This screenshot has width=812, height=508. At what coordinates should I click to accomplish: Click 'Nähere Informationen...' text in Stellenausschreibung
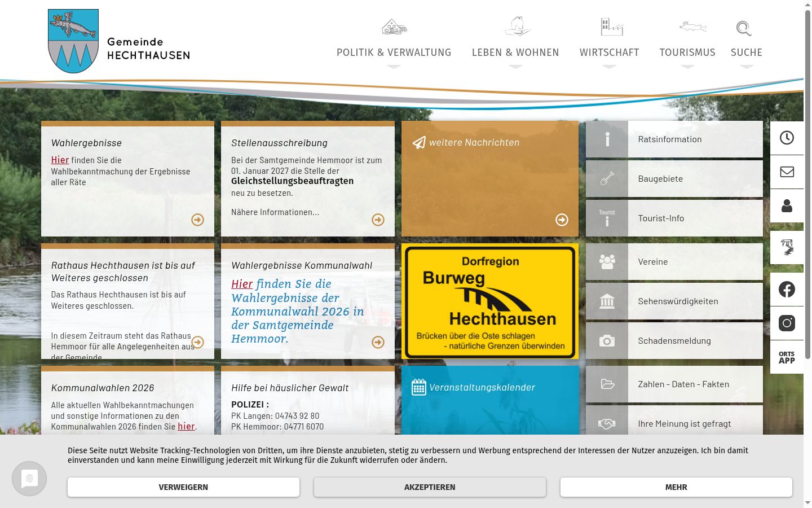pos(275,212)
